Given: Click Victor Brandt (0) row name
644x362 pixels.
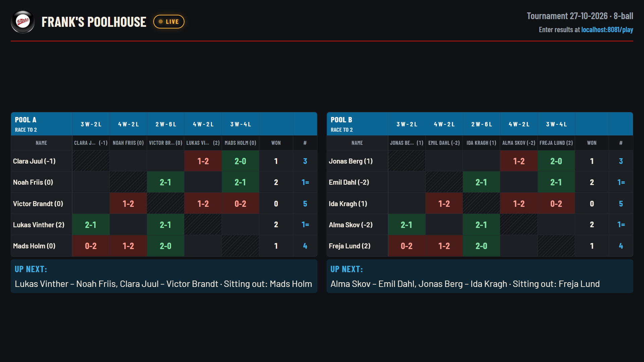Looking at the screenshot, I should 38,204.
